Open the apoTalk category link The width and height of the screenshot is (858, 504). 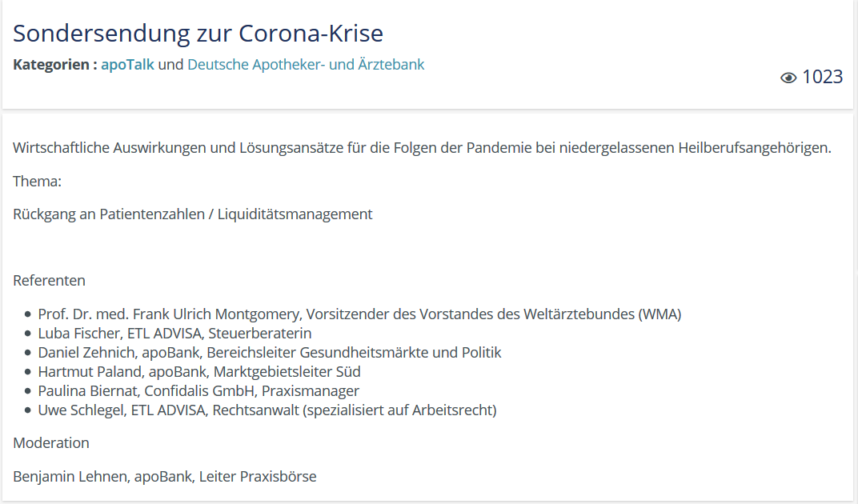point(127,65)
